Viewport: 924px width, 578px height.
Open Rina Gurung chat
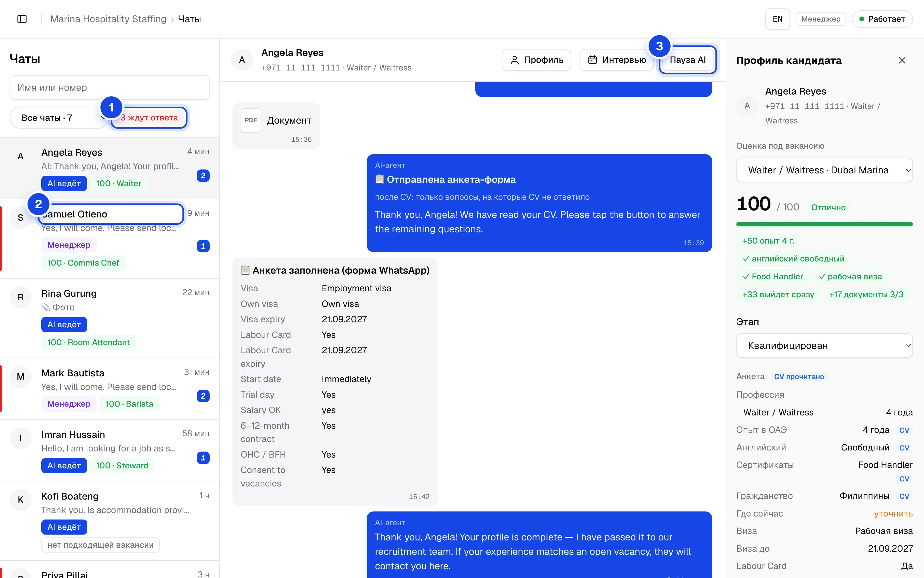point(110,318)
